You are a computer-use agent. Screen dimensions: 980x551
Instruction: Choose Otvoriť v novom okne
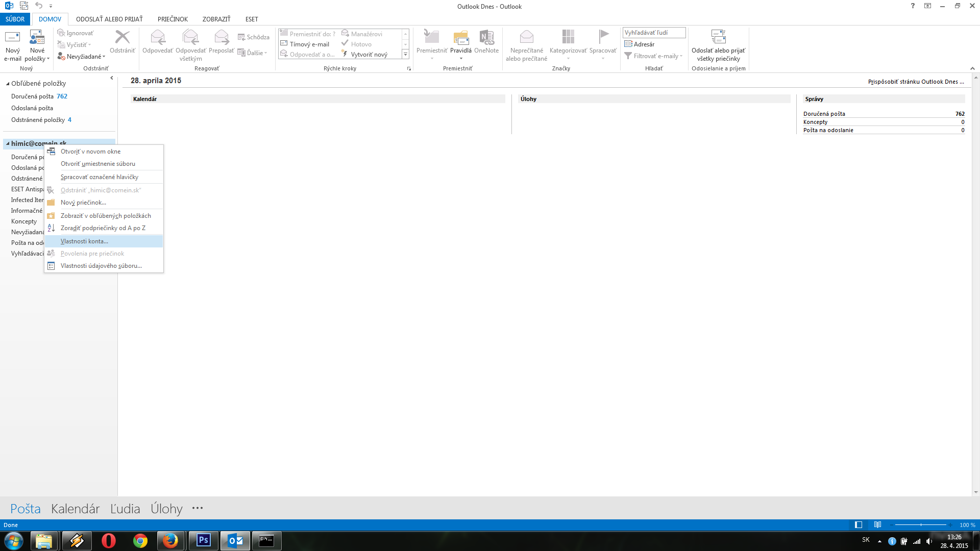point(104,152)
